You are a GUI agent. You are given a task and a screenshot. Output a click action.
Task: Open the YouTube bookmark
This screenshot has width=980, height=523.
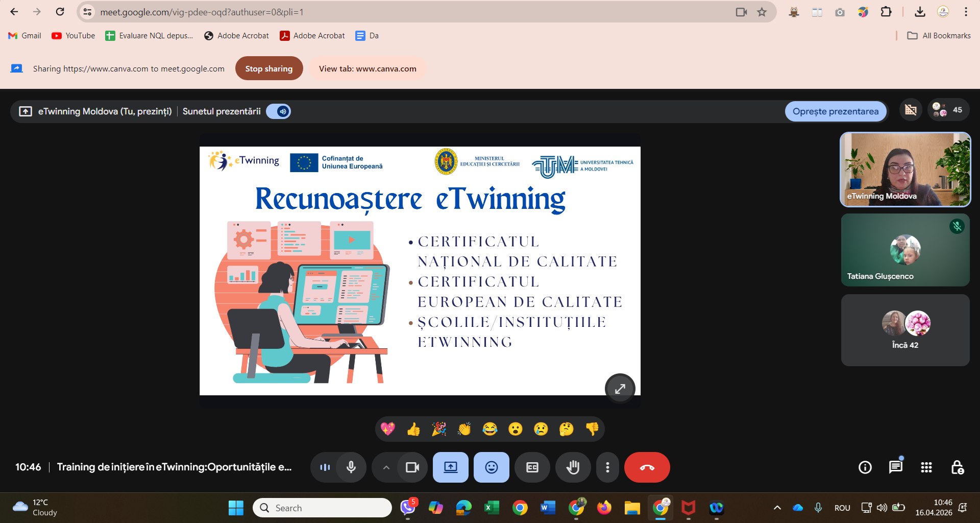click(x=73, y=36)
